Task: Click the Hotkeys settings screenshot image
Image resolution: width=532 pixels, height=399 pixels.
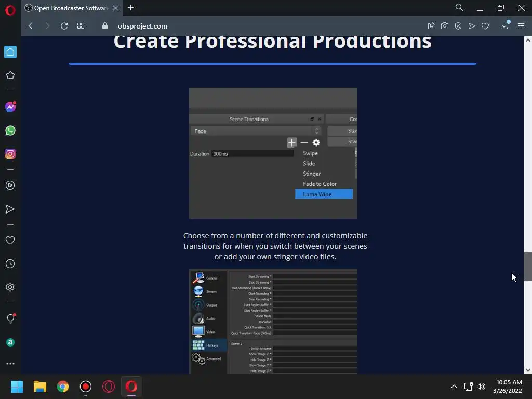Action: tap(273, 322)
